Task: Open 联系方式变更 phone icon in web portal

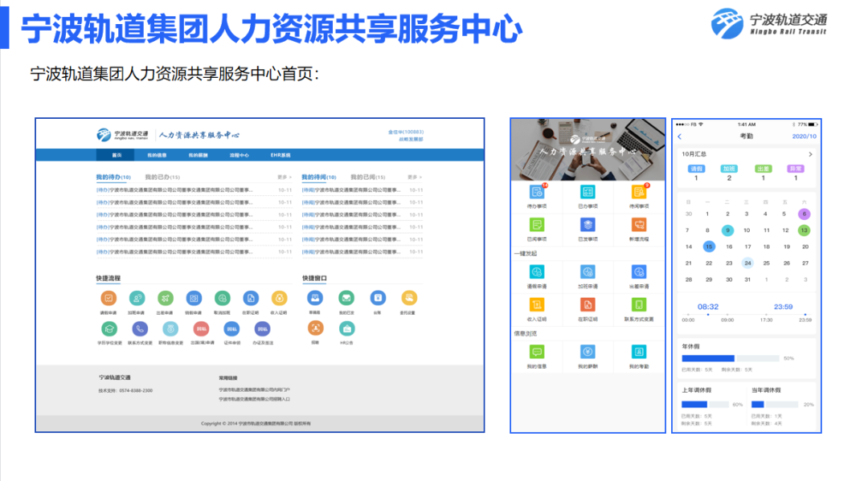Action: pyautogui.click(x=140, y=329)
